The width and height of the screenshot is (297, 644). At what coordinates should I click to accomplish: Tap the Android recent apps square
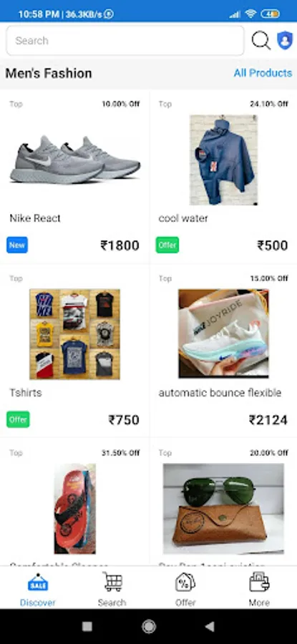(87, 626)
